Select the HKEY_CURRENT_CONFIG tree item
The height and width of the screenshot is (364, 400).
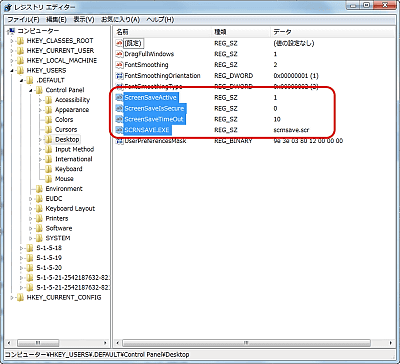pos(64,297)
